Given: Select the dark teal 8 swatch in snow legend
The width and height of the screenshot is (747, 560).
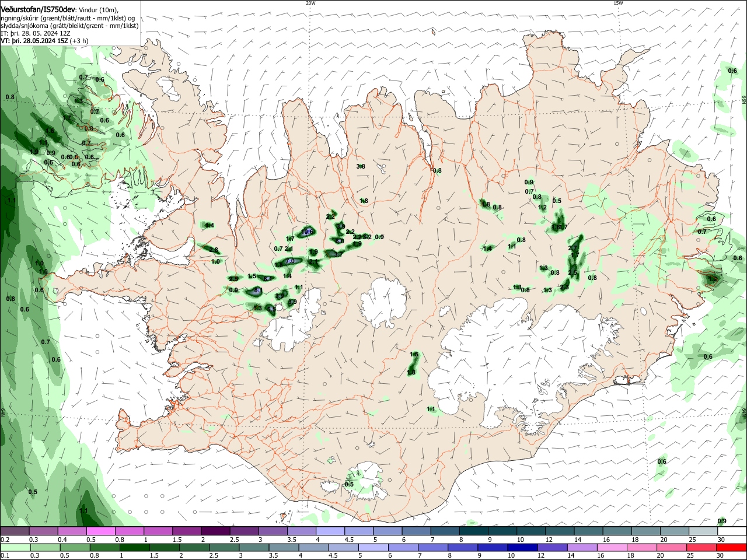Looking at the screenshot, I should [x=474, y=531].
